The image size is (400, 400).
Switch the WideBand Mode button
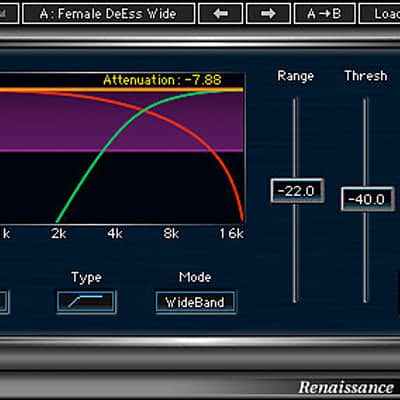(x=195, y=302)
